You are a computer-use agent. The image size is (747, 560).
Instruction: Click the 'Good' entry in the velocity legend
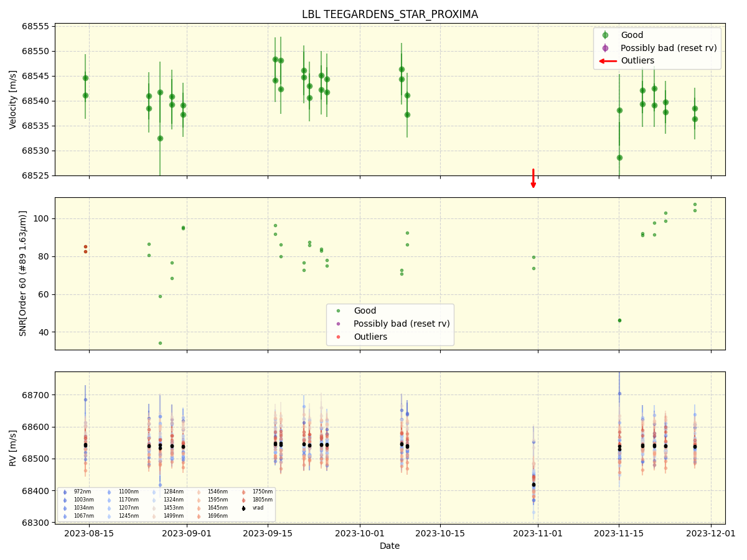(632, 35)
